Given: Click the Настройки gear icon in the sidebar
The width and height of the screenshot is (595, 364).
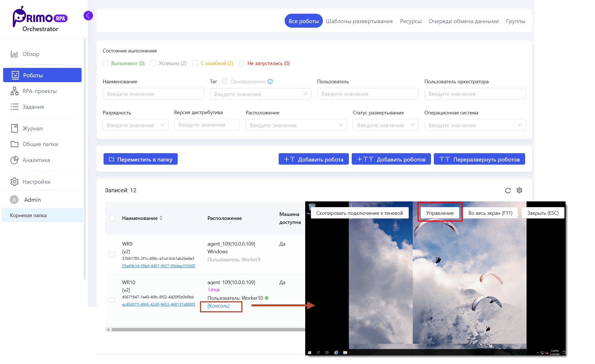Looking at the screenshot, I should click(x=14, y=182).
